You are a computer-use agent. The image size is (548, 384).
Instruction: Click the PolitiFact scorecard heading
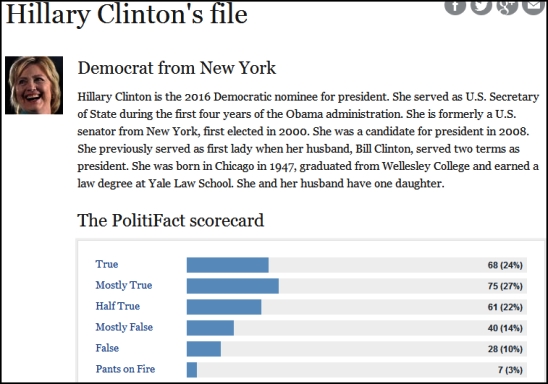171,220
